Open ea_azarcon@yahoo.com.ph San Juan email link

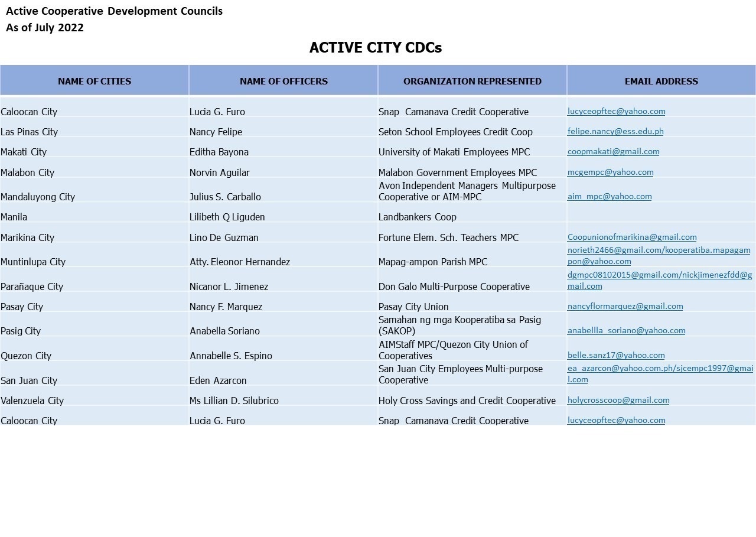(x=660, y=374)
